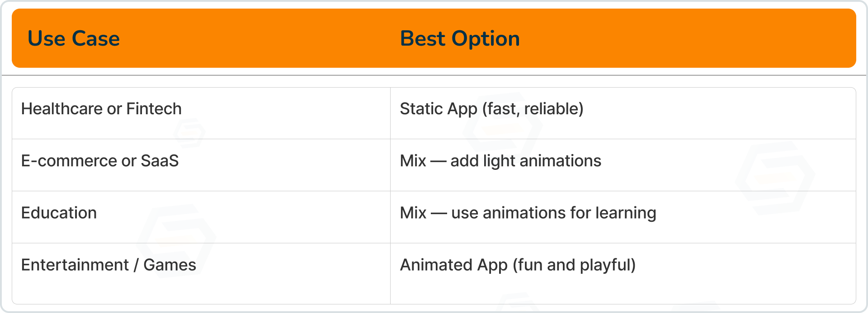Click Animated App (fun and playful) text
This screenshot has width=868, height=313.
point(518,265)
